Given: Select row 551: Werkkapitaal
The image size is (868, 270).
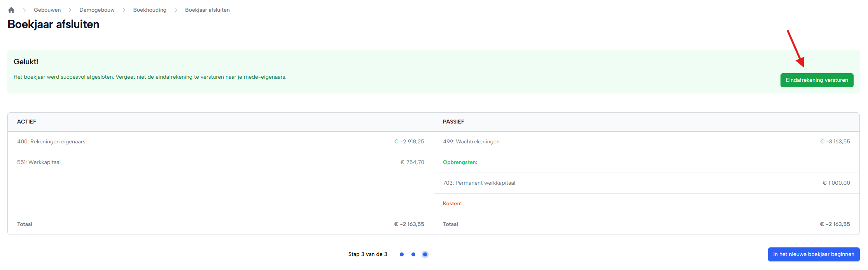Looking at the screenshot, I should click(220, 162).
